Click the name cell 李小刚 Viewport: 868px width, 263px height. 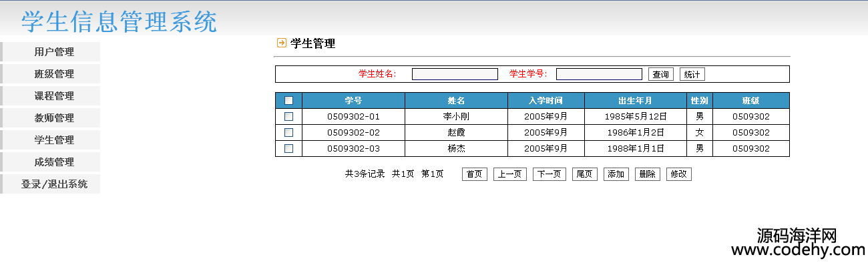point(456,117)
